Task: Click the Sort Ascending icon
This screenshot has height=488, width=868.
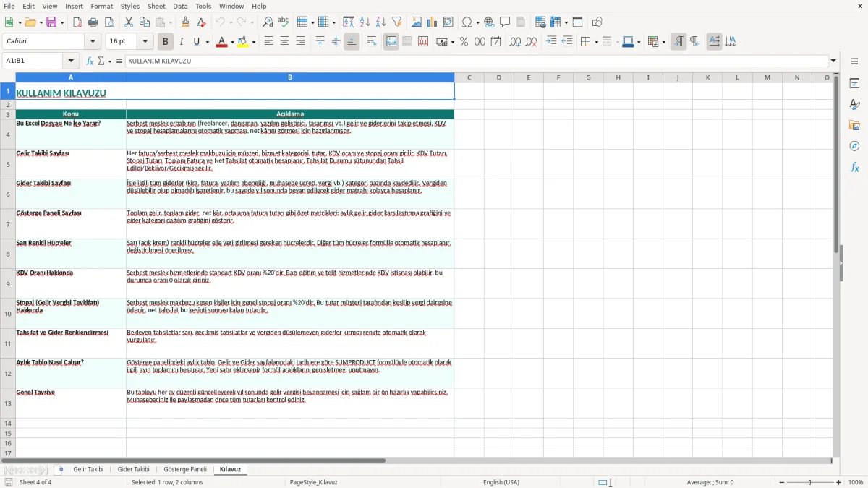Action: pos(365,22)
